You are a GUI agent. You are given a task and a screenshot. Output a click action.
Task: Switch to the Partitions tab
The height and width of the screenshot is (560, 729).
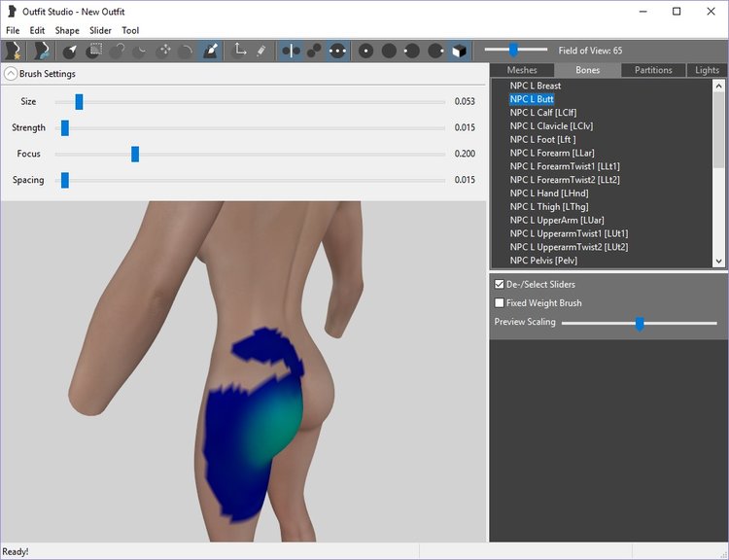click(653, 70)
